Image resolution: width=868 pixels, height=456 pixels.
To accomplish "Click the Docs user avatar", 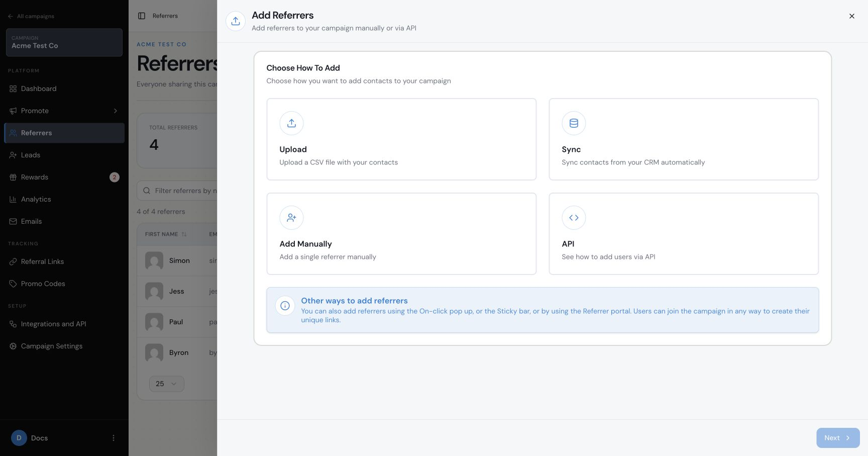I will click(x=19, y=438).
